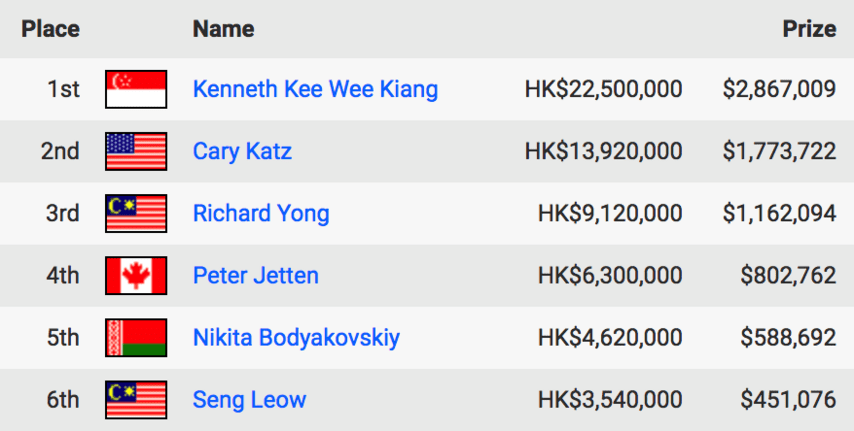Click the Name column header
The image size is (854, 431).
[223, 29]
